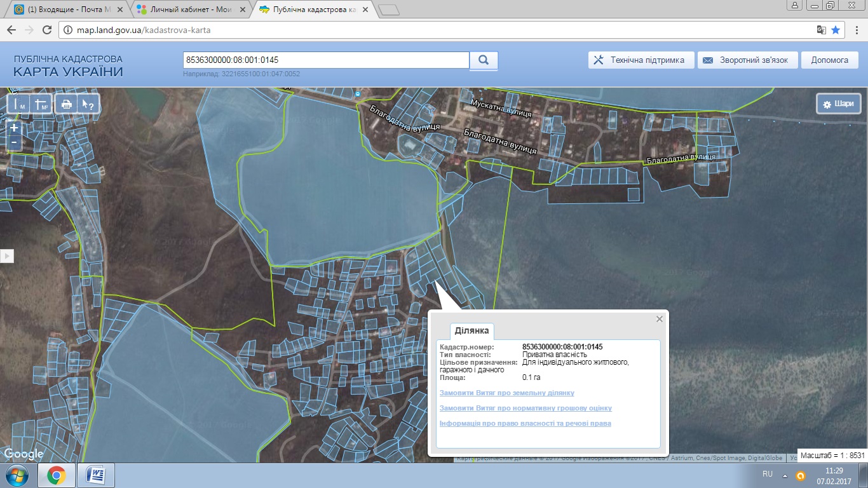This screenshot has height=488, width=868.
Task: Switch to the Личный кабинет tab
Action: (187, 10)
